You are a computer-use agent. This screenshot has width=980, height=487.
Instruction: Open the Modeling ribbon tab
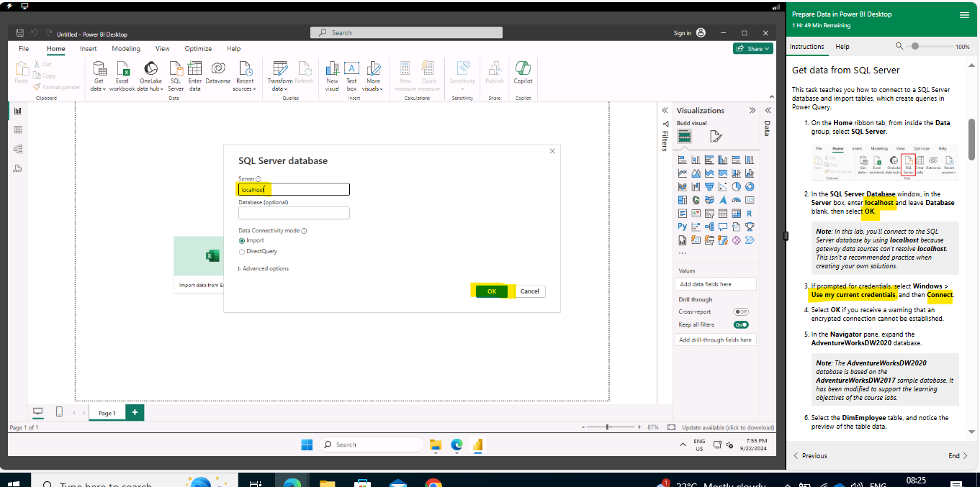click(126, 49)
